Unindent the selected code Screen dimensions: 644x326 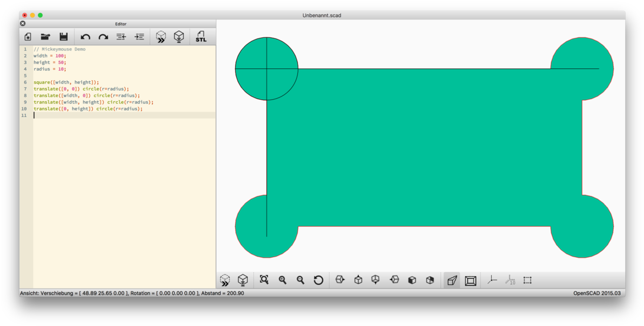[x=121, y=37]
